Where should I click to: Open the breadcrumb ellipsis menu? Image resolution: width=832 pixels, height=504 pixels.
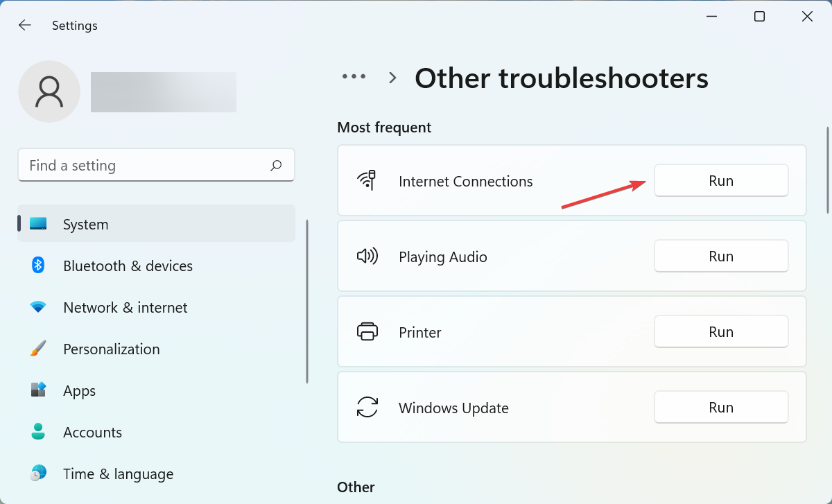pyautogui.click(x=354, y=78)
